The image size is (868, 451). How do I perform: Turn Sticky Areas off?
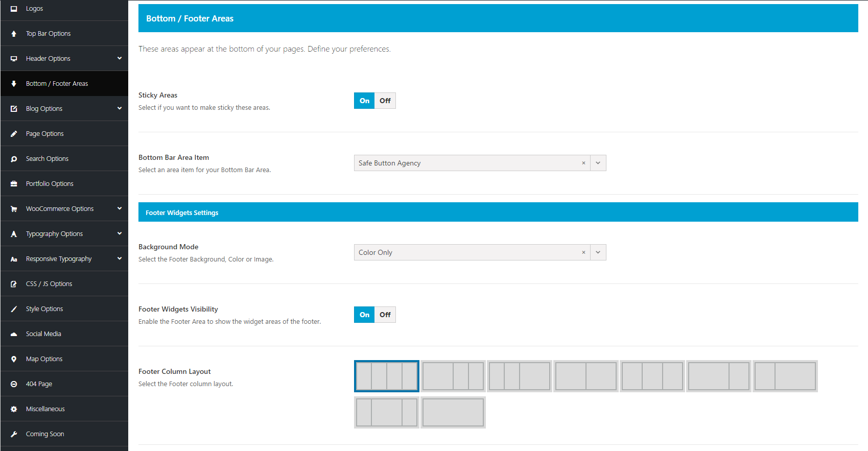[x=385, y=101]
